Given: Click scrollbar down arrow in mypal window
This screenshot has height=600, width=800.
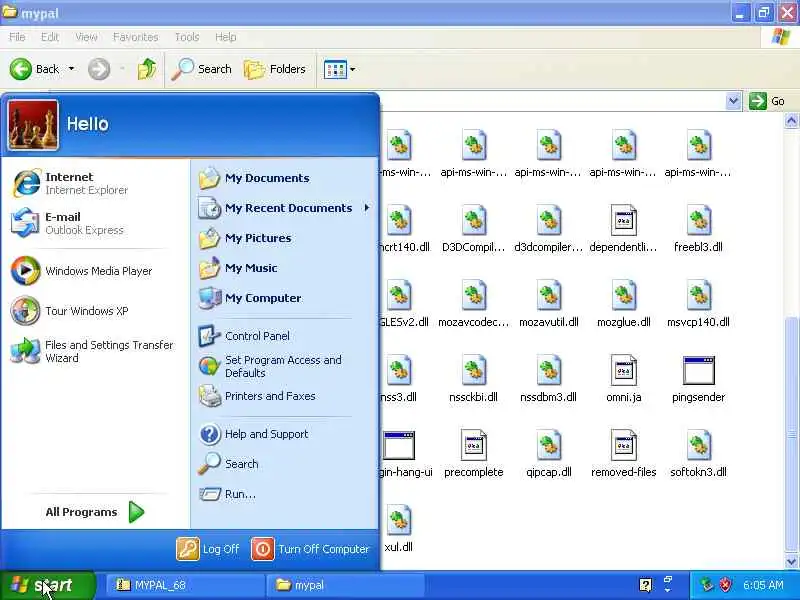Looking at the screenshot, I should [x=791, y=562].
